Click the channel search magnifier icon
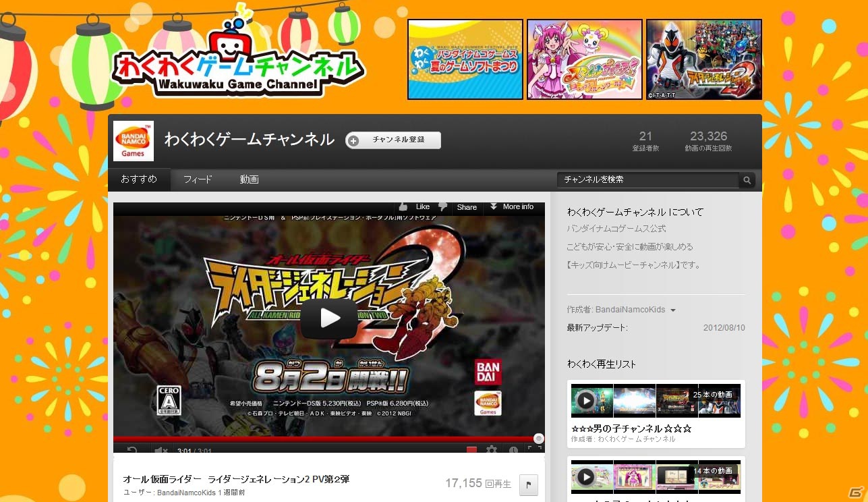 pyautogui.click(x=747, y=180)
